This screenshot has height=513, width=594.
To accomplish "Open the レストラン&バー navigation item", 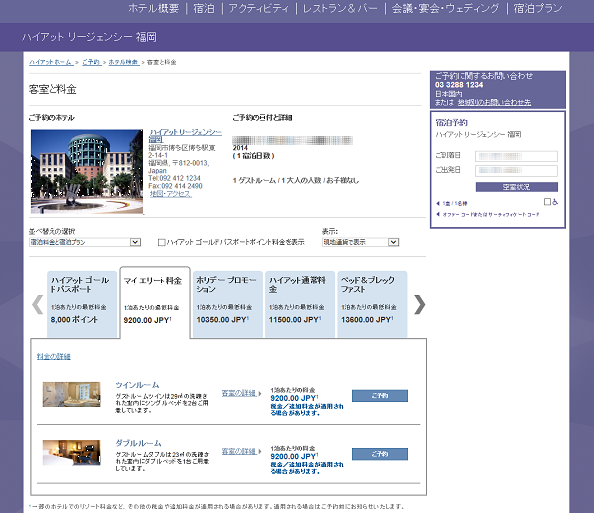I will pyautogui.click(x=340, y=8).
